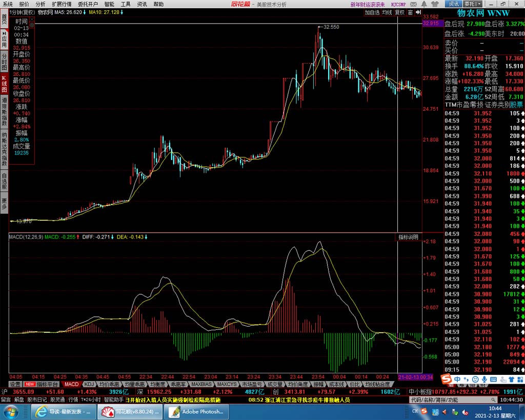Select the 均衡度 indicator tab
Screen dimensions: 525x420
click(157, 384)
